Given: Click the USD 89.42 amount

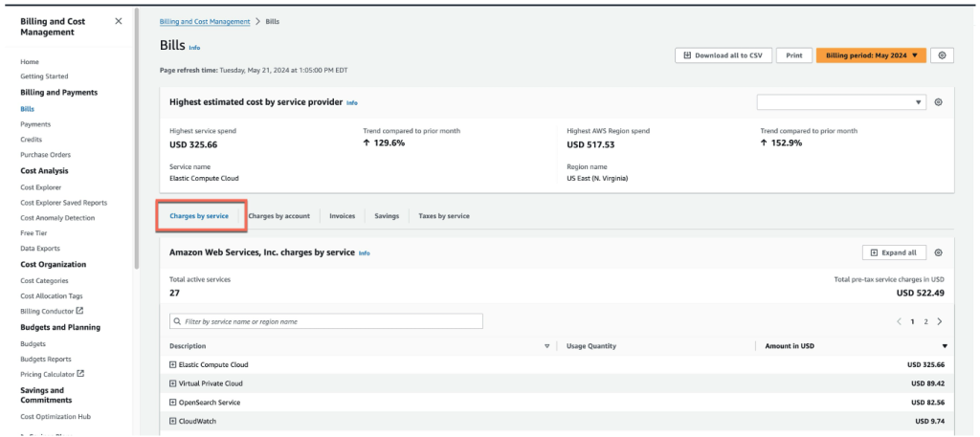Looking at the screenshot, I should [928, 383].
